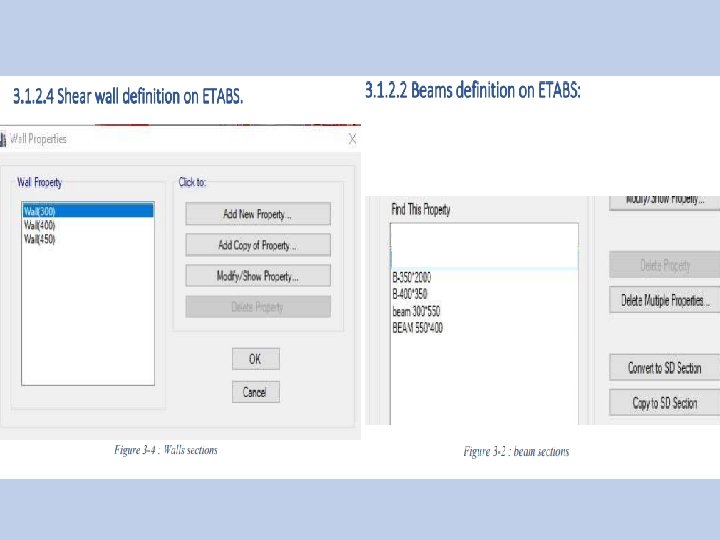Screen dimensions: 720x540
Task: Click Delete Property in Wall Properties dialog
Action: (x=258, y=307)
